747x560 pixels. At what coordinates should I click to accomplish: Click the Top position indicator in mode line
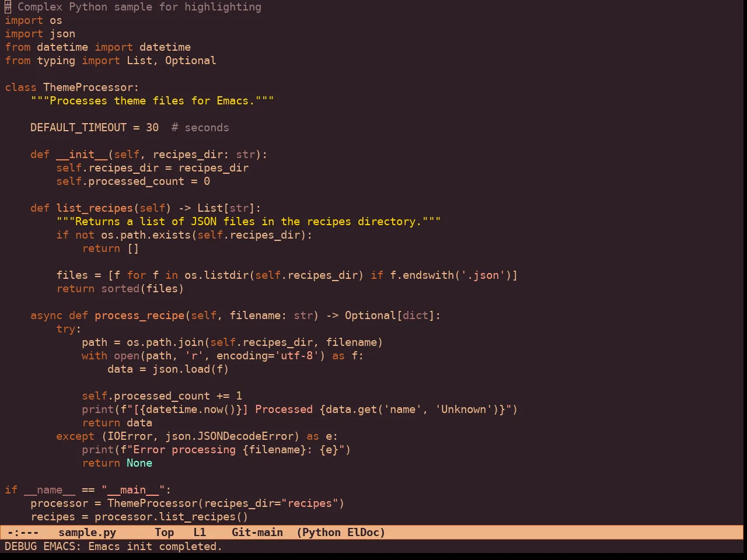(x=164, y=533)
